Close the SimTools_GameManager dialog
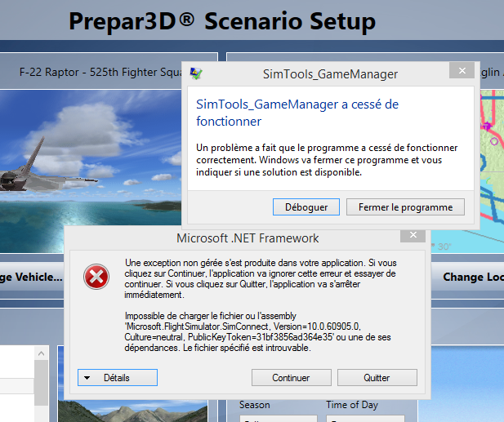This screenshot has width=504, height=422. pyautogui.click(x=462, y=70)
